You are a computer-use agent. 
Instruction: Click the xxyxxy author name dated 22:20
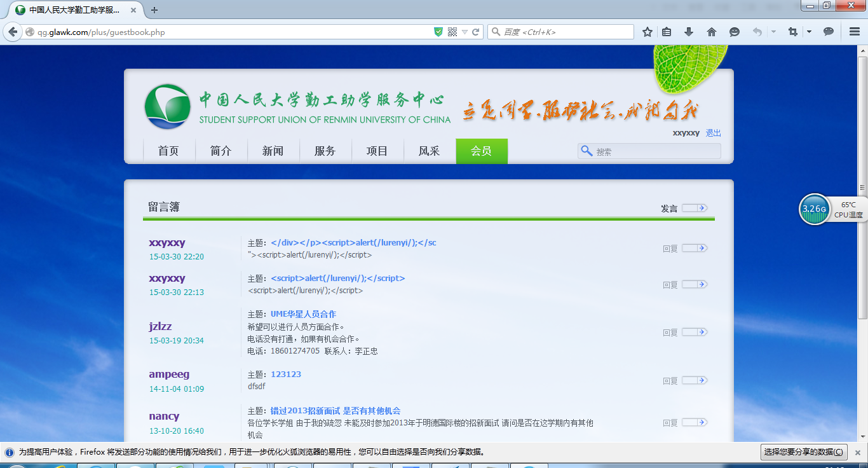click(x=167, y=242)
